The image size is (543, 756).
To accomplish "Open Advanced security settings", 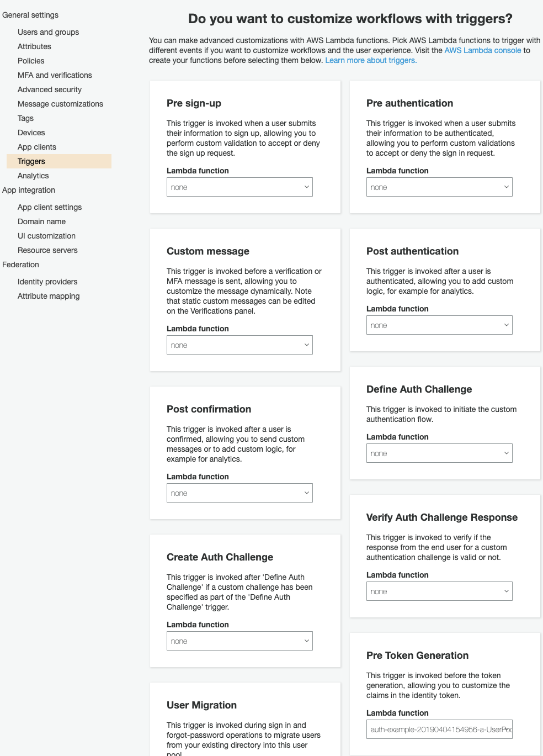I will pyautogui.click(x=50, y=89).
